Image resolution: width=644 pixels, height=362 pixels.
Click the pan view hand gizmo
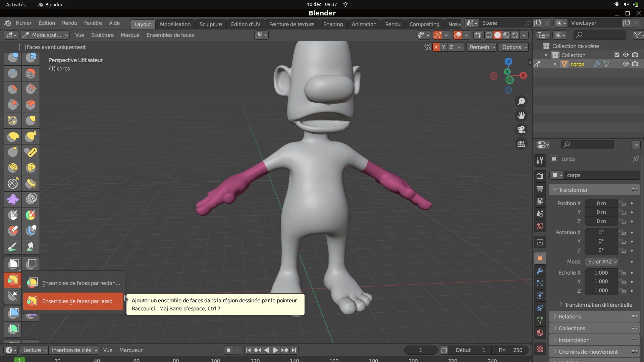pos(521,116)
